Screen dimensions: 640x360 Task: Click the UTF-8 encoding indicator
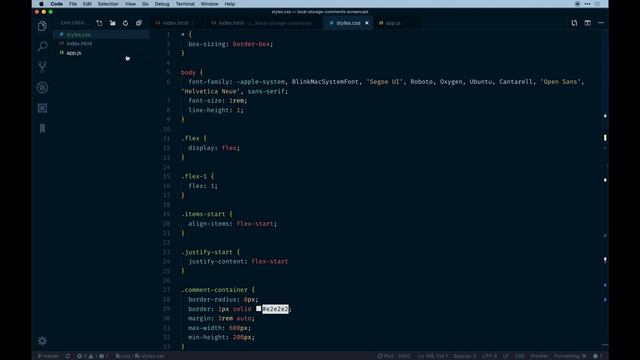tap(489, 356)
